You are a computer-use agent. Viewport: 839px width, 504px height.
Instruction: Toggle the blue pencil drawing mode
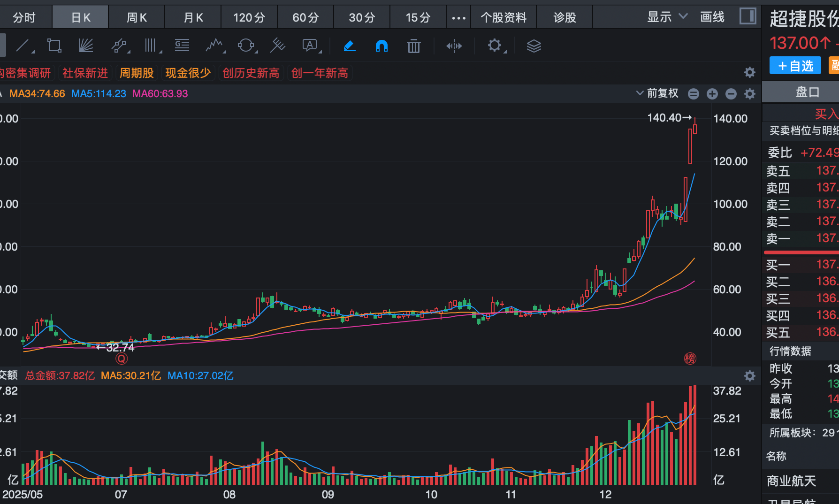[350, 46]
